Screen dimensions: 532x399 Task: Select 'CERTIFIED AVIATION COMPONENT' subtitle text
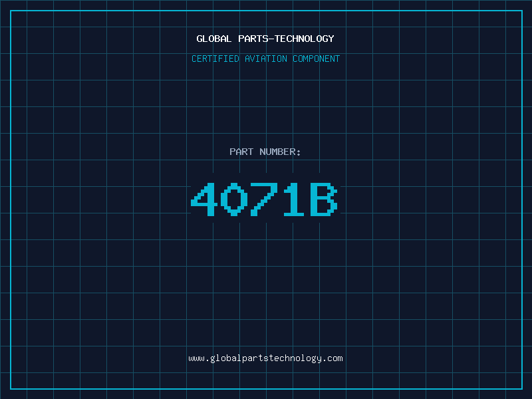(265, 59)
